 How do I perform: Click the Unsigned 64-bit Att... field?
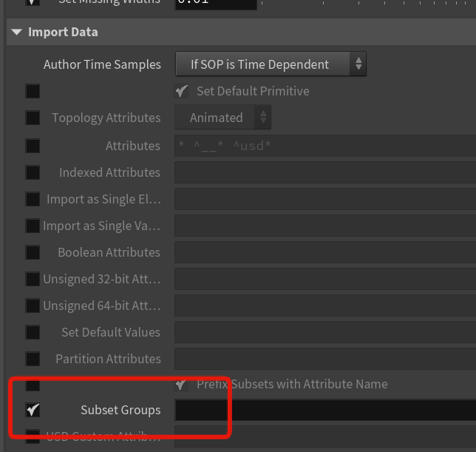325,306
